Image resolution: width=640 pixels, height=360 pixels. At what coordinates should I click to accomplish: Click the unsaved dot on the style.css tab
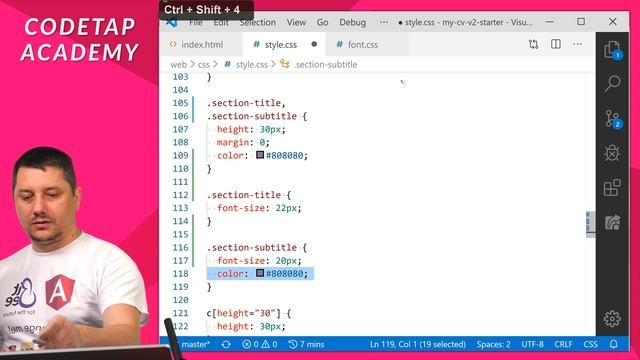click(314, 44)
